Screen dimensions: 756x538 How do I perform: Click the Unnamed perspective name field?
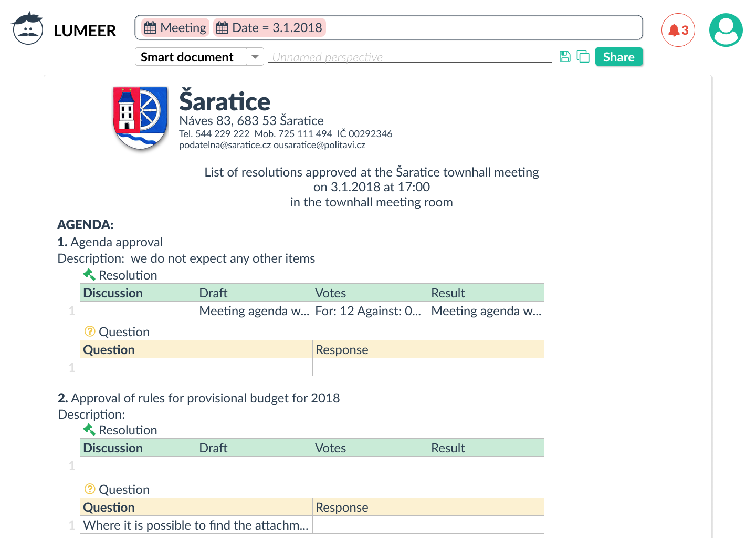point(409,57)
